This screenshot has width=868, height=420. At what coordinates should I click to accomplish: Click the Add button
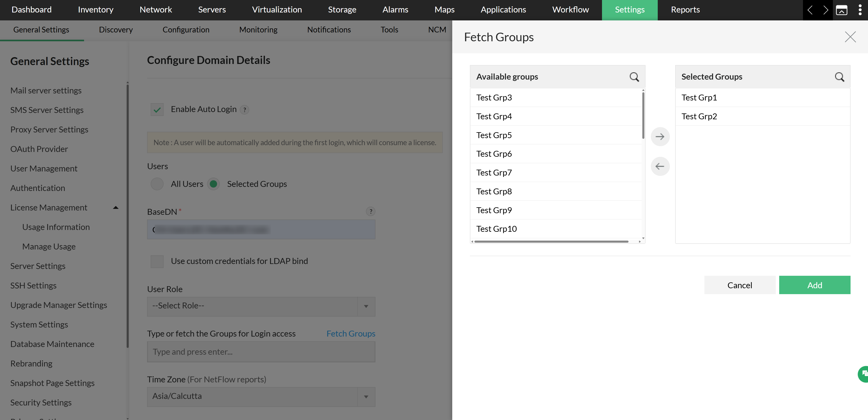click(815, 285)
